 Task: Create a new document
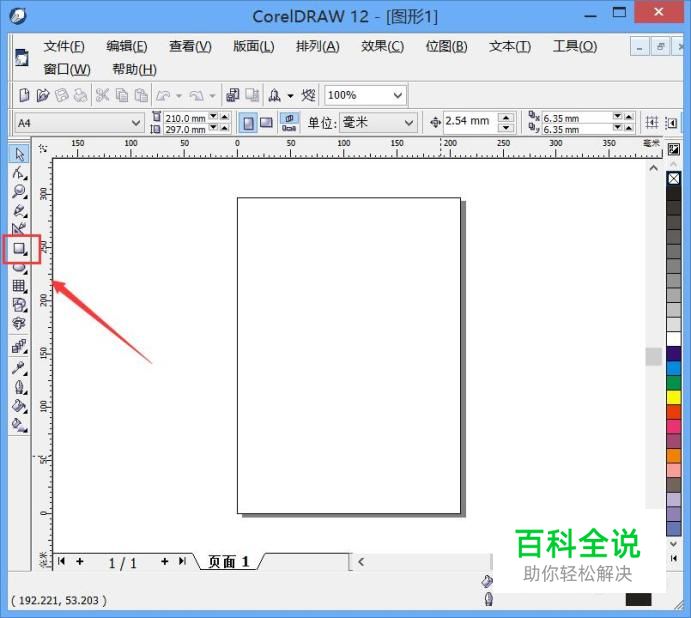(x=24, y=95)
